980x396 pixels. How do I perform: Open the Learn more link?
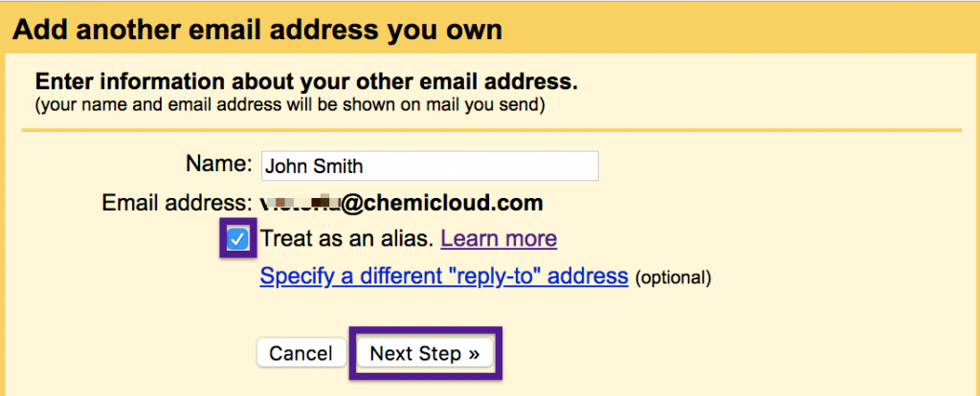499,238
